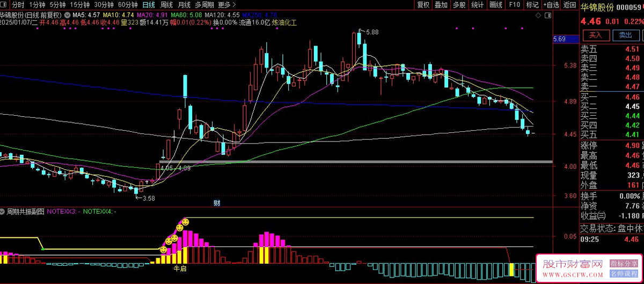Open the 画线 drawing tools
The height and width of the screenshot is (284, 644).
coord(496,5)
